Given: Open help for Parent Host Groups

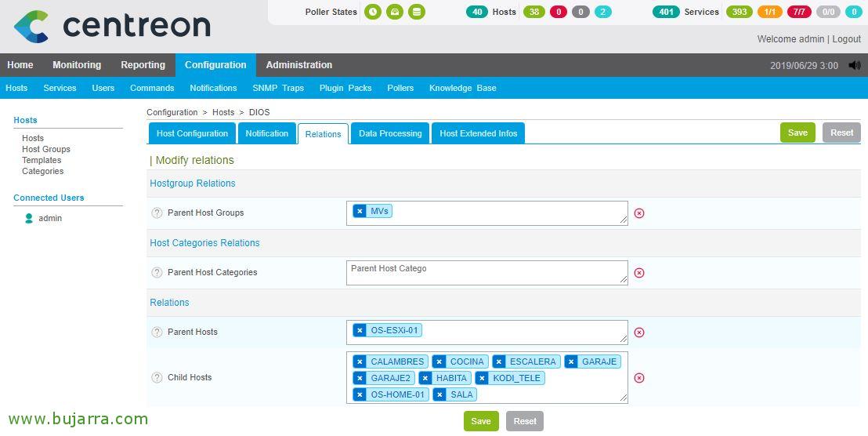Looking at the screenshot, I should click(x=157, y=213).
